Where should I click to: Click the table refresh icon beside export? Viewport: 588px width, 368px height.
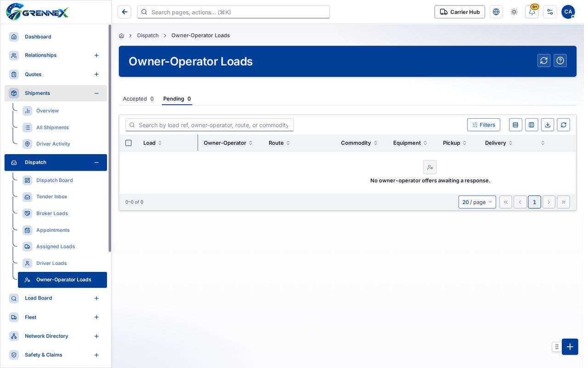pos(564,125)
